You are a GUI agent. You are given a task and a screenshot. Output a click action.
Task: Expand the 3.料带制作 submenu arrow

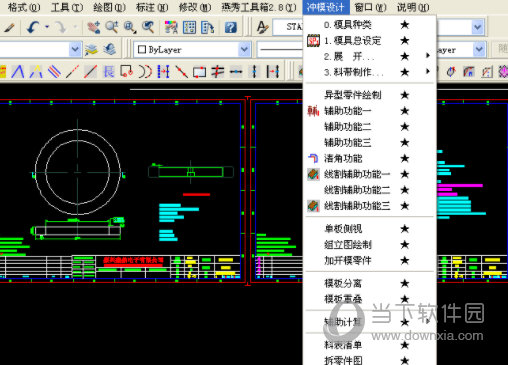point(428,71)
